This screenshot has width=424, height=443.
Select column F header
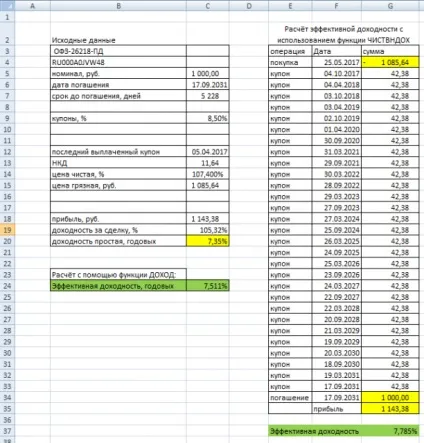pos(336,6)
